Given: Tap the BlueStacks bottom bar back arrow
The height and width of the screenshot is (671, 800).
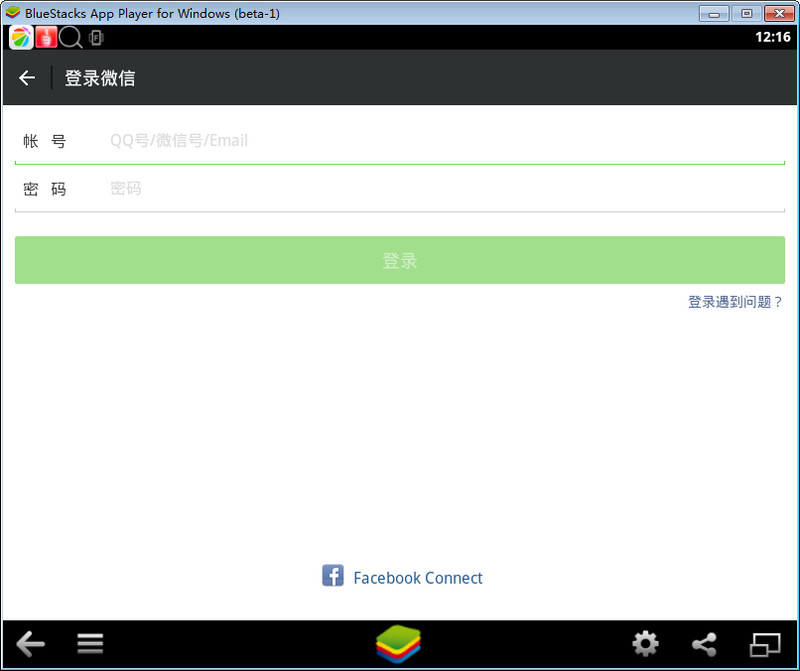Looking at the screenshot, I should (x=31, y=643).
